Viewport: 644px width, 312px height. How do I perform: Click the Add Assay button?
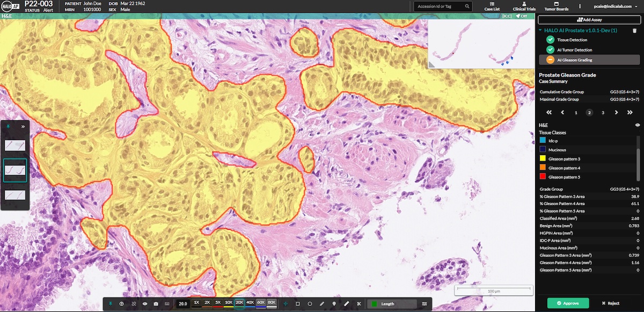tap(589, 20)
